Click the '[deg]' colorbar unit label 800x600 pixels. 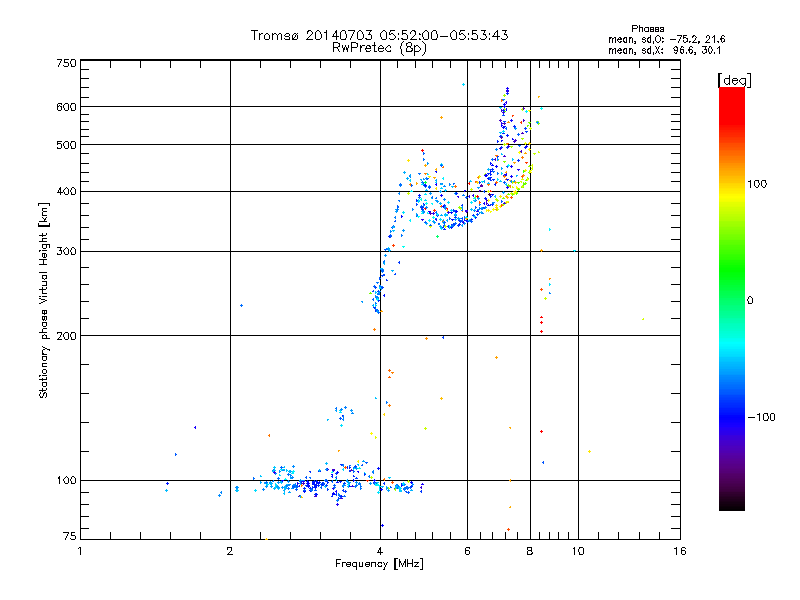(x=734, y=80)
